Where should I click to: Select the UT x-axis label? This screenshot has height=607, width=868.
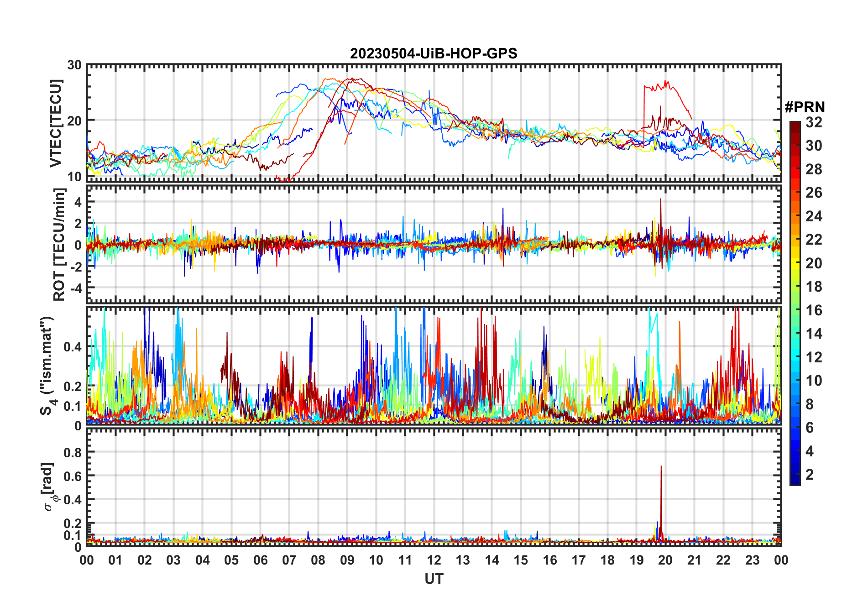point(434,579)
